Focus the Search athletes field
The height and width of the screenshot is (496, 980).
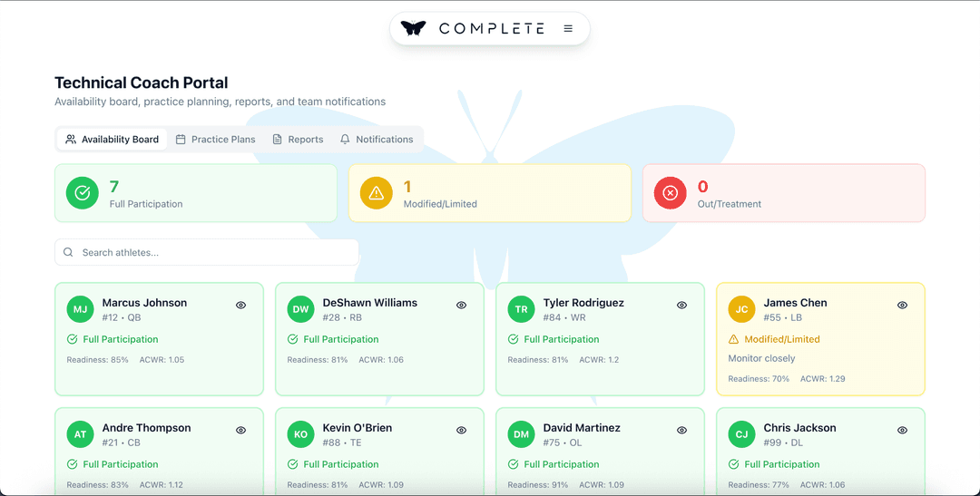[x=207, y=252]
